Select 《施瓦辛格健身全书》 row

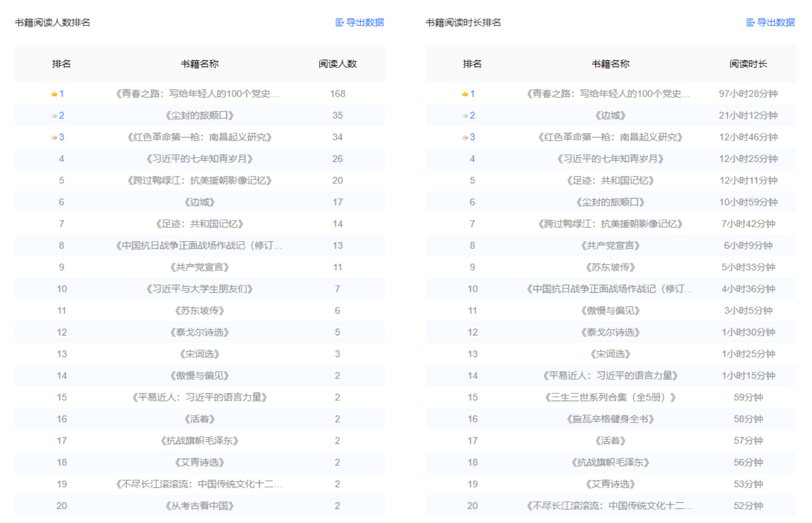tap(611, 419)
